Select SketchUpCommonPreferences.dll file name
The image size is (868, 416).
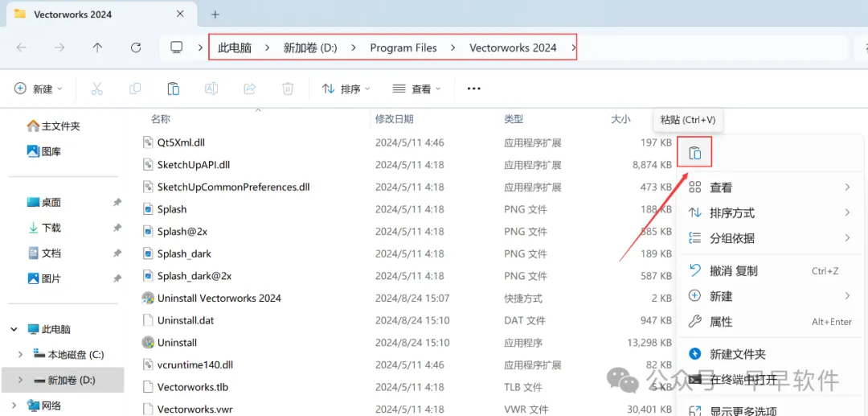coord(234,187)
